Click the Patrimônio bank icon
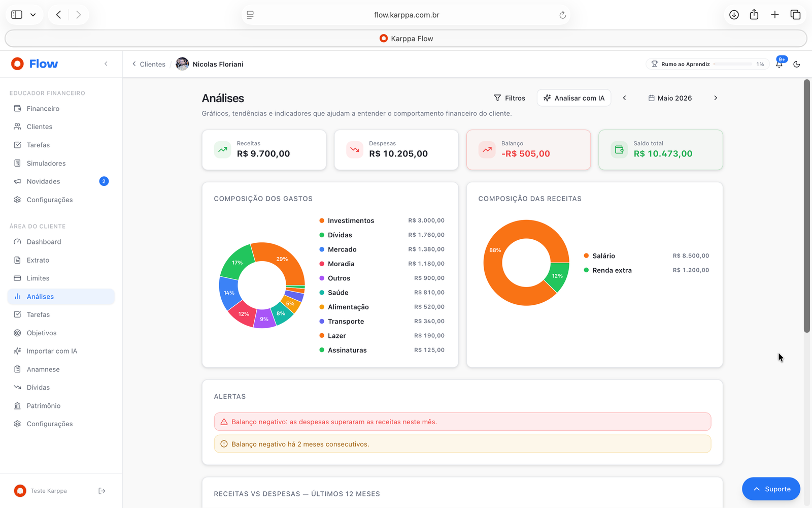The width and height of the screenshot is (812, 508). [x=17, y=405]
